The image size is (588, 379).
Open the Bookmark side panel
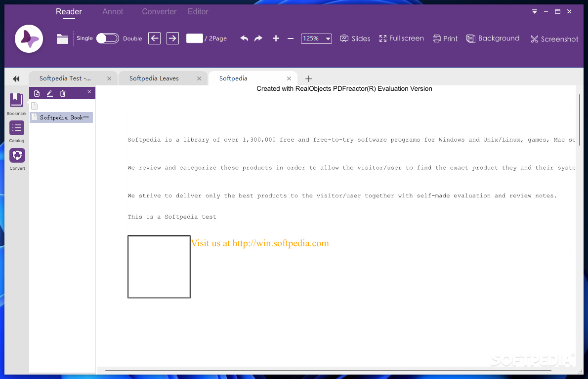pyautogui.click(x=16, y=104)
